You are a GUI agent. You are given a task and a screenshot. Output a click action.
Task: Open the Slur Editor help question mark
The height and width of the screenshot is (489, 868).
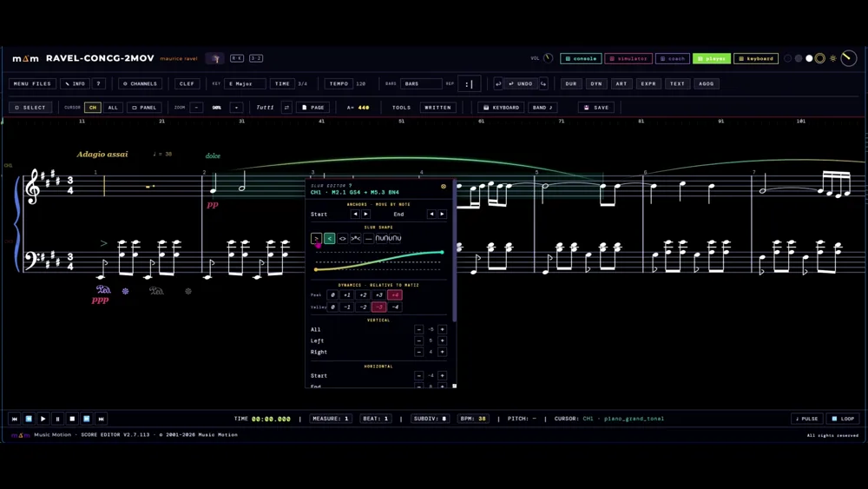351,186
